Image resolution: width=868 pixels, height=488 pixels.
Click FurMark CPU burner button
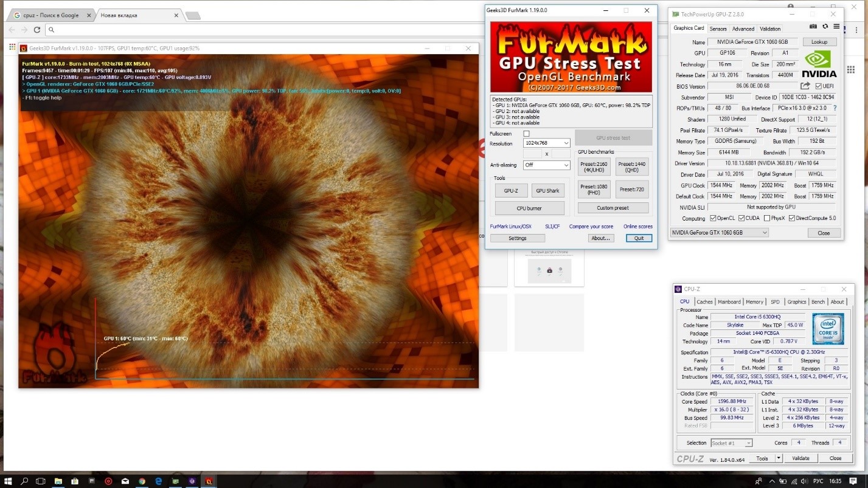coord(529,208)
